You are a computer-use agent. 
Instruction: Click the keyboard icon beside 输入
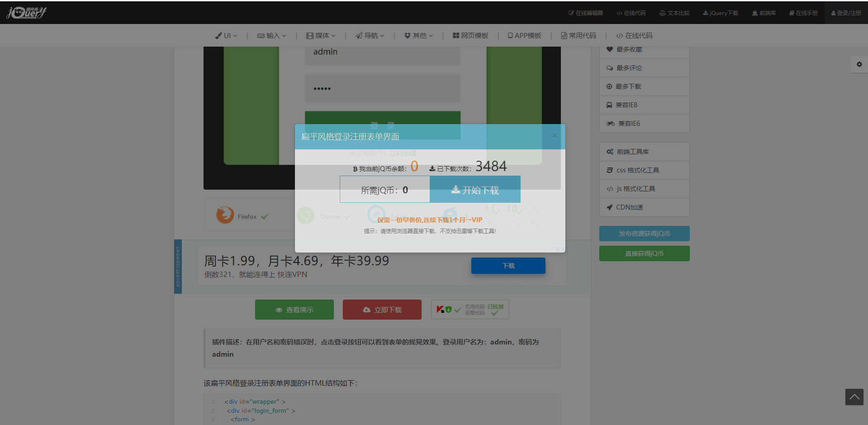click(261, 36)
